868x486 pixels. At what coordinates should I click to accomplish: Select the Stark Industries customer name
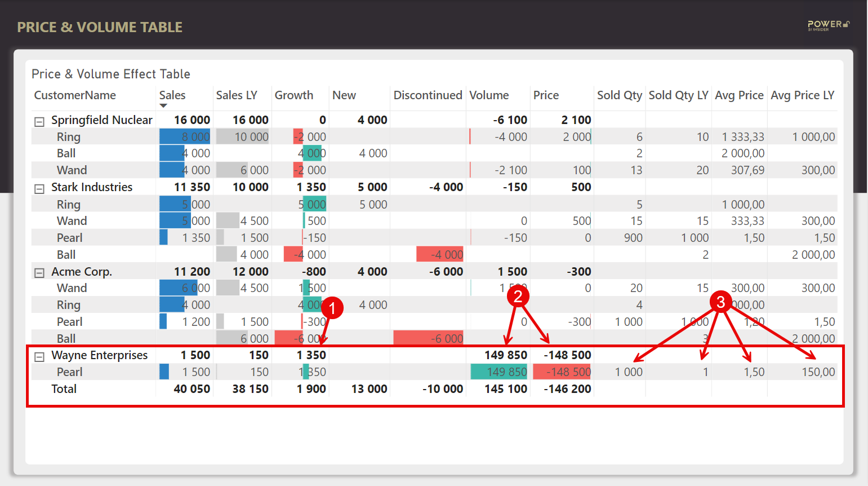point(92,187)
